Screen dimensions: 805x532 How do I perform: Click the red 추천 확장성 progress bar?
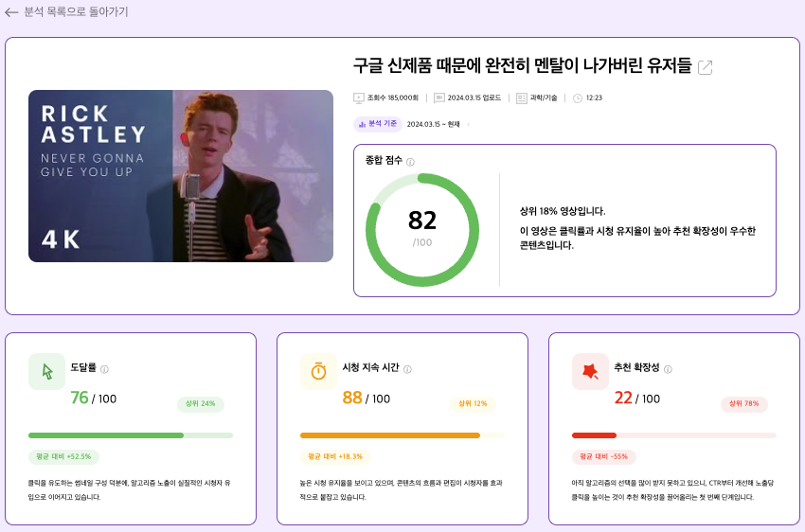(674, 435)
